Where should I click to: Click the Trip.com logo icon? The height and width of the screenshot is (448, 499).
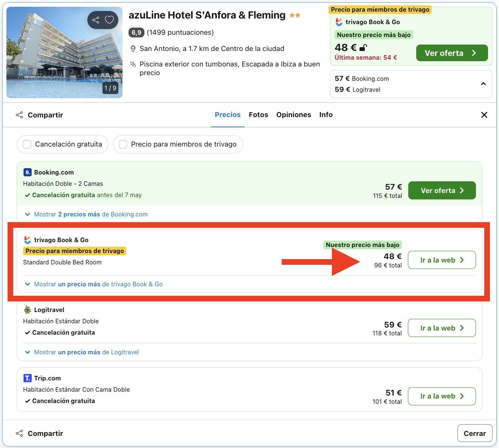point(27,378)
